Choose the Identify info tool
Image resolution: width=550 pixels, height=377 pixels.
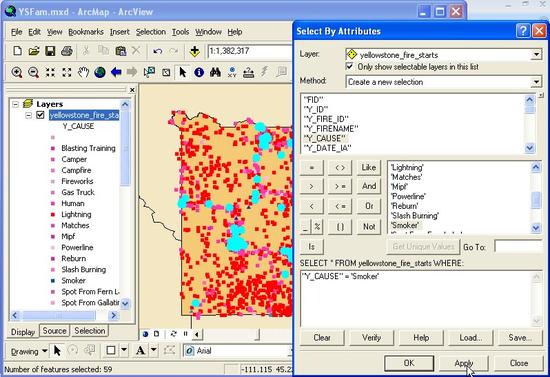point(199,72)
